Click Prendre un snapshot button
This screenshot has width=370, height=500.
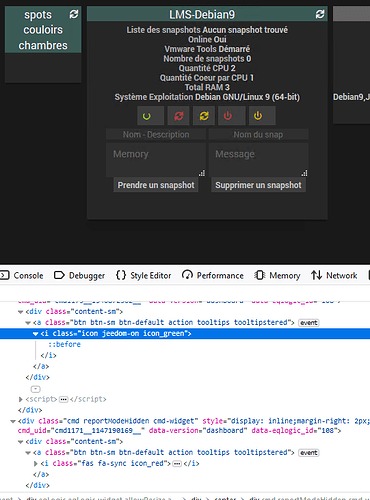click(156, 185)
